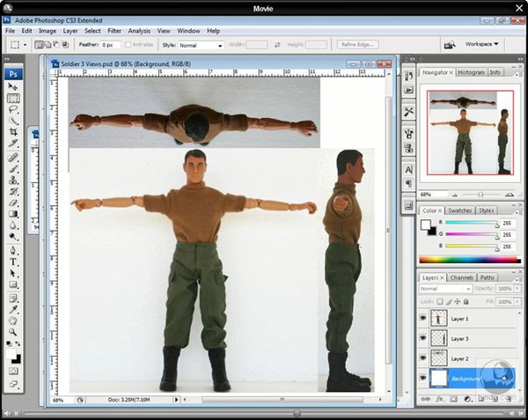Hide Layer 3 visibility eye
The height and width of the screenshot is (420, 528).
click(x=423, y=338)
